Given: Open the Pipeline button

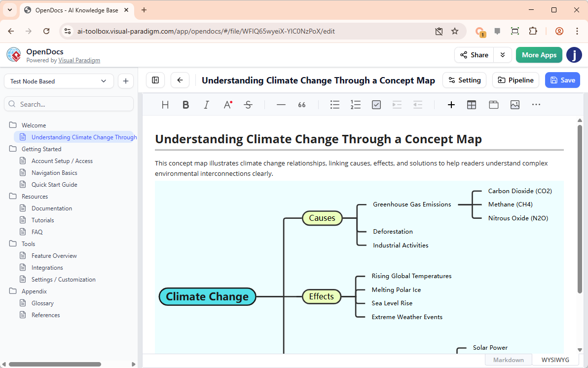Looking at the screenshot, I should 515,80.
